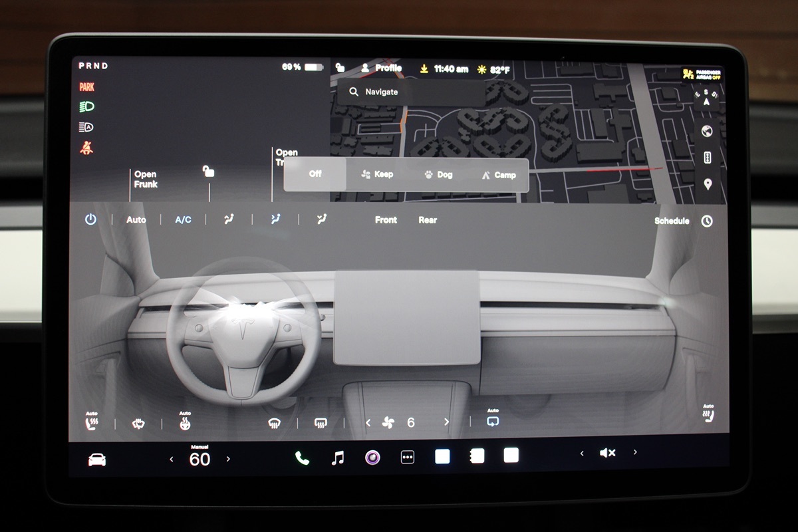Open vehicle controls via the car icon
Screen dimensions: 798x532
[x=97, y=460]
